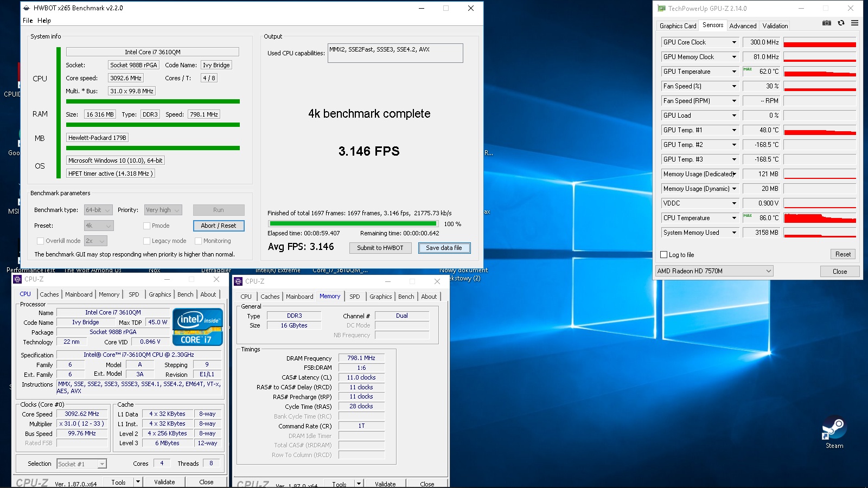Open Mainboard tab in left CPU-Z window
Image resolution: width=868 pixels, height=488 pixels.
click(79, 294)
